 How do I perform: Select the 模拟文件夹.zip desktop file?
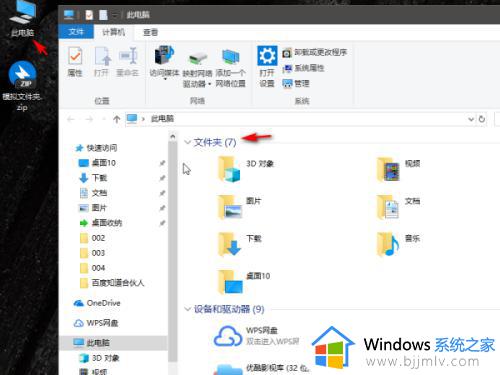22,86
